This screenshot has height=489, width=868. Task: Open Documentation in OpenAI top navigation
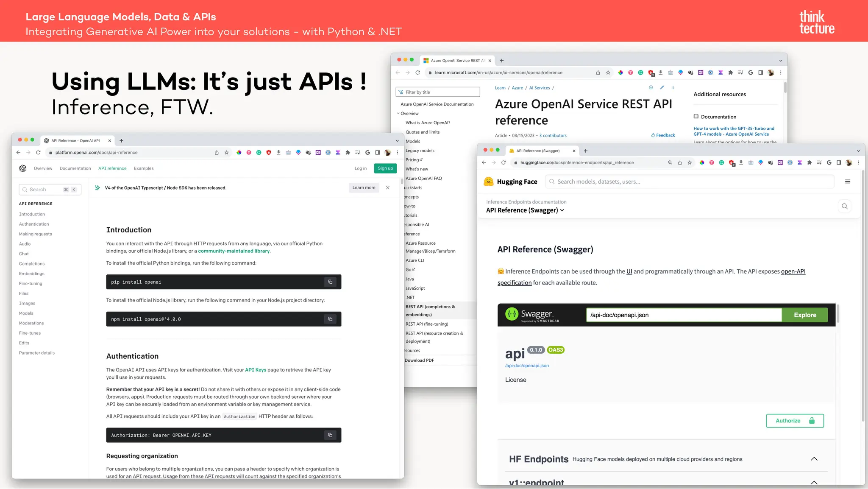75,168
